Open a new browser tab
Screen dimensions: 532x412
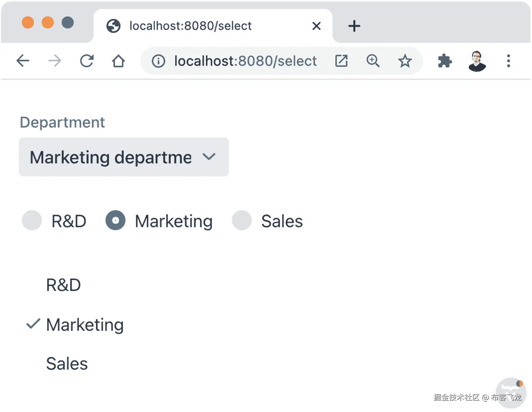coord(354,26)
